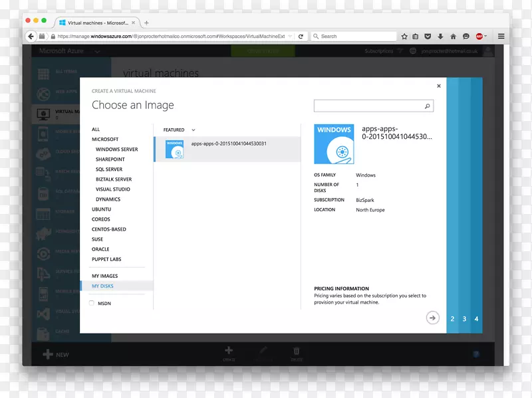Close the Choose an Image dialog
The height and width of the screenshot is (398, 532).
pyautogui.click(x=438, y=86)
